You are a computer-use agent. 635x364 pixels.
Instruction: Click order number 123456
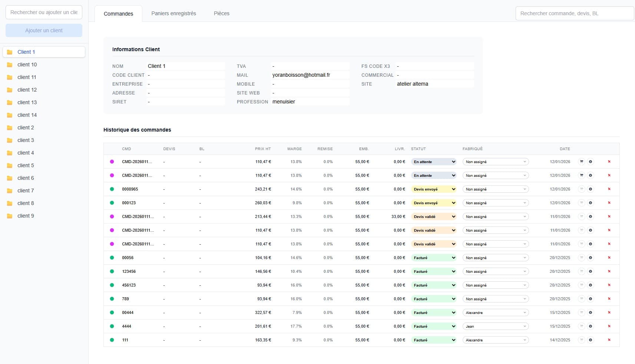tap(129, 271)
